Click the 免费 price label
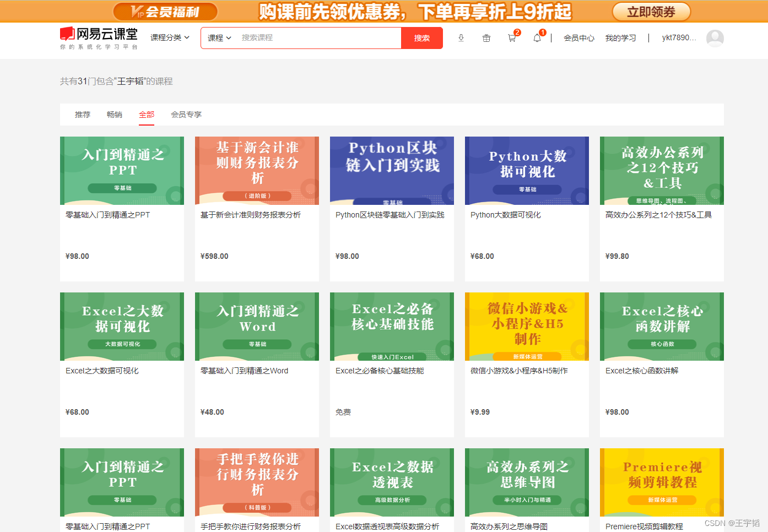The width and height of the screenshot is (768, 532). coord(343,412)
